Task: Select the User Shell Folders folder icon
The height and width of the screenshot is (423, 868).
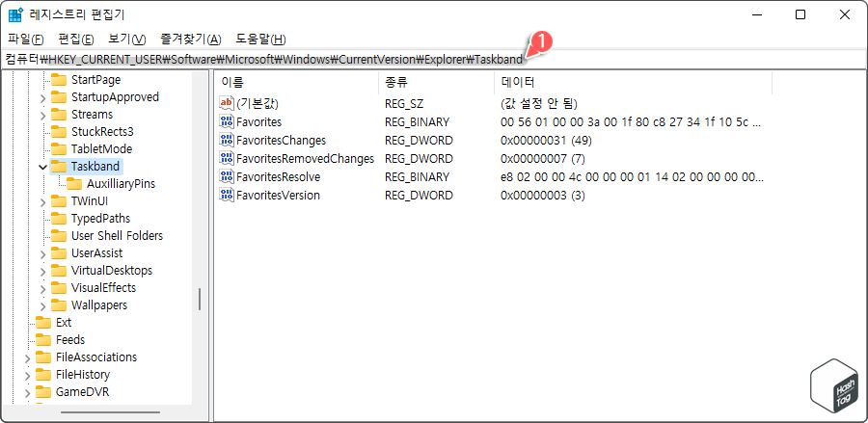Action: (x=59, y=236)
